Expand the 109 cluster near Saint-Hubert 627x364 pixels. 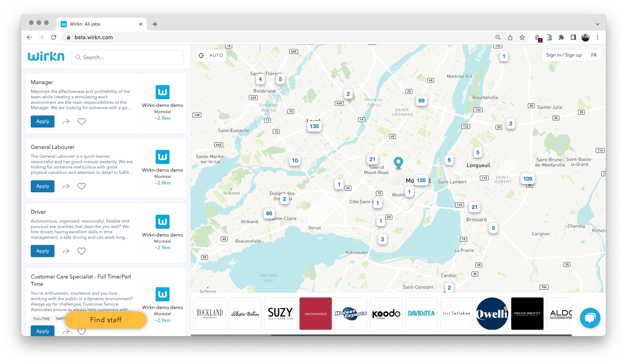(528, 179)
